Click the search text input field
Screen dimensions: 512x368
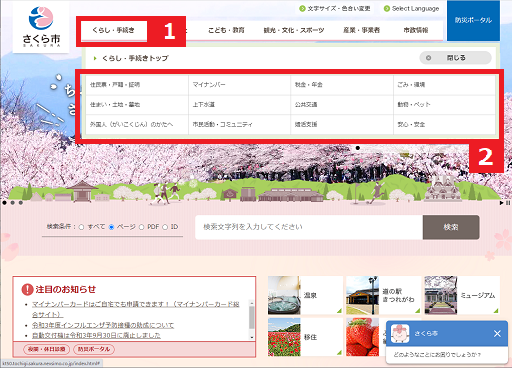pyautogui.click(x=309, y=227)
